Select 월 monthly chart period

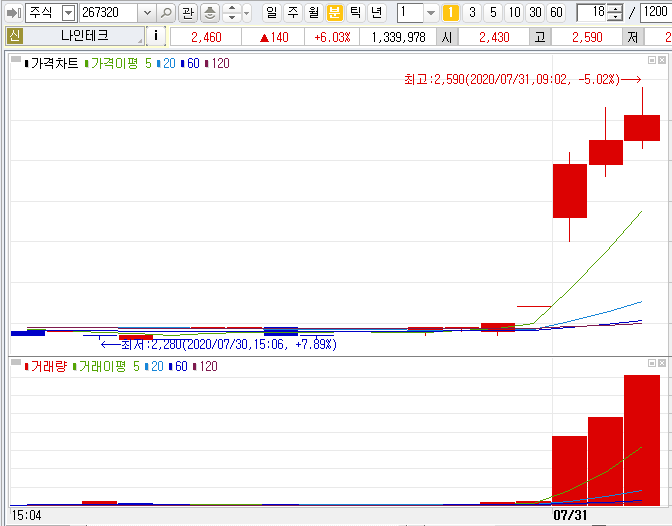[314, 13]
